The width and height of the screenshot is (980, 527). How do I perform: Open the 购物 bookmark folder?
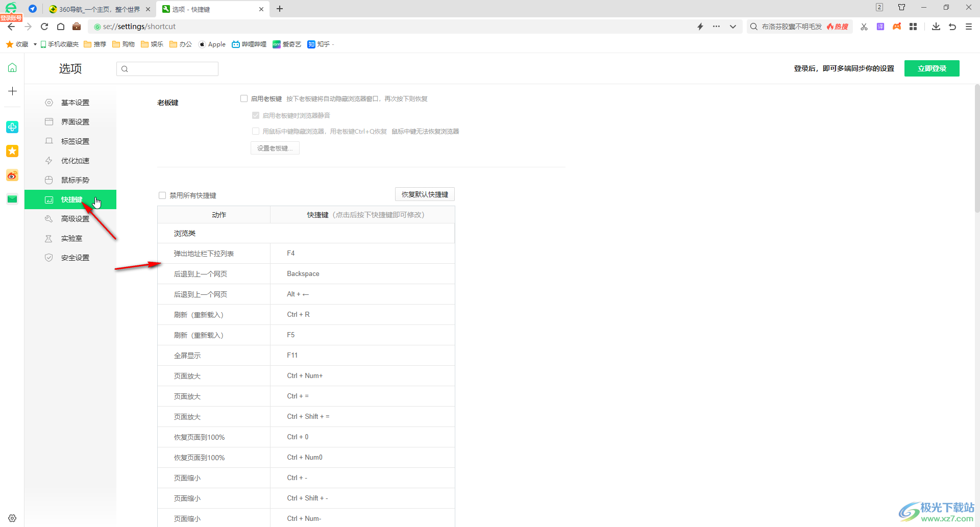click(124, 44)
